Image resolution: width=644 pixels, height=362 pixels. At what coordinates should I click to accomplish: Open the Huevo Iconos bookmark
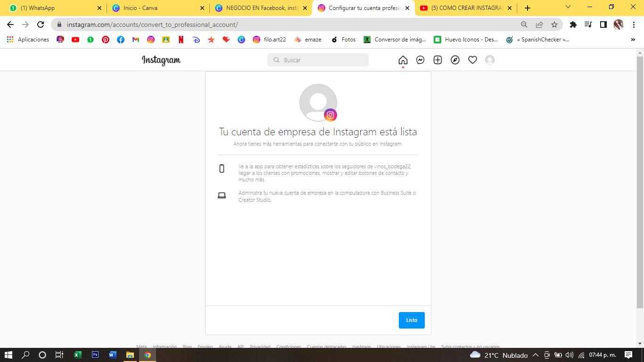click(x=466, y=40)
